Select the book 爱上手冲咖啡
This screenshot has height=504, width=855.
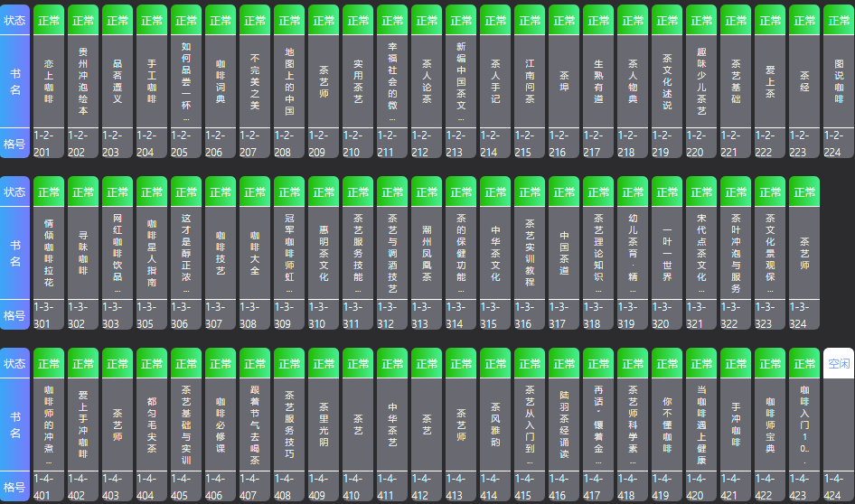pyautogui.click(x=83, y=425)
